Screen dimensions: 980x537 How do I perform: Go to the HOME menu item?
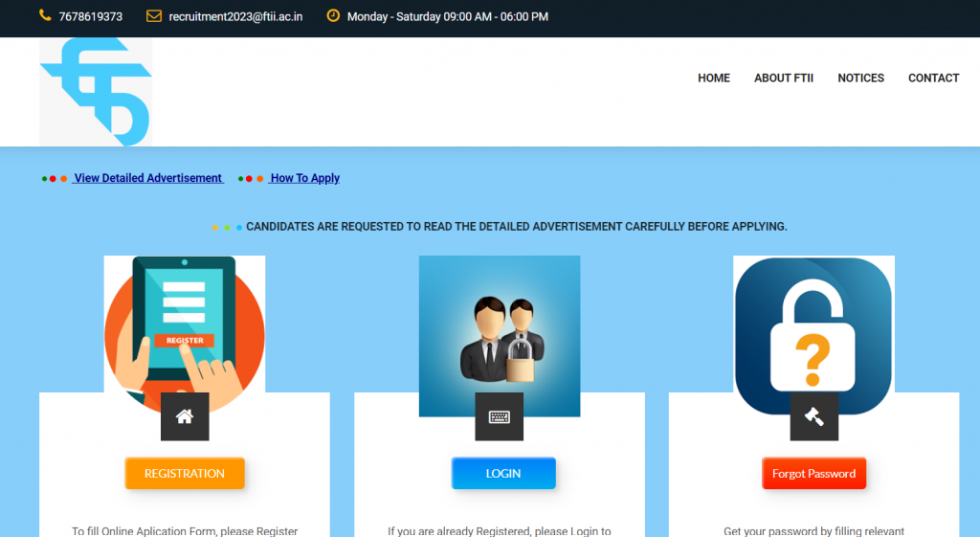tap(713, 78)
